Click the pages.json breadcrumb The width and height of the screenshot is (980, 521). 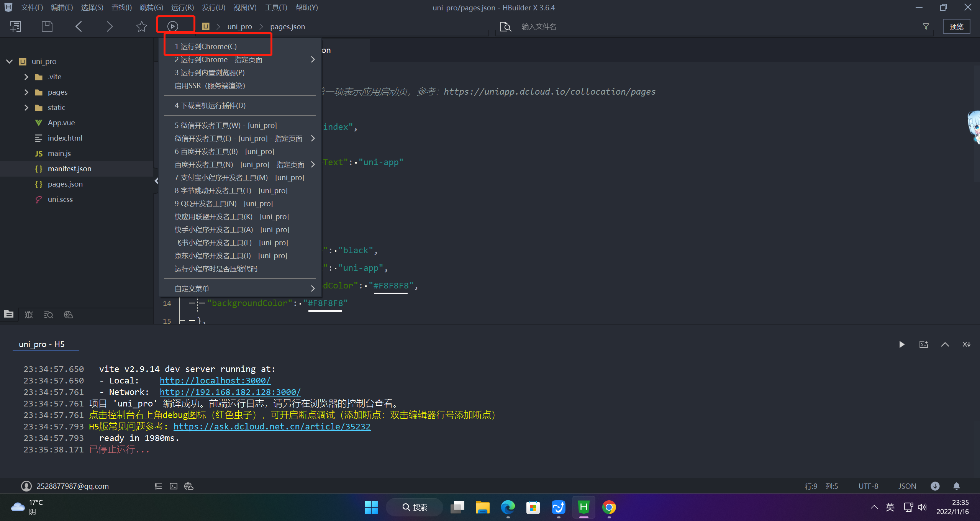[x=287, y=26]
